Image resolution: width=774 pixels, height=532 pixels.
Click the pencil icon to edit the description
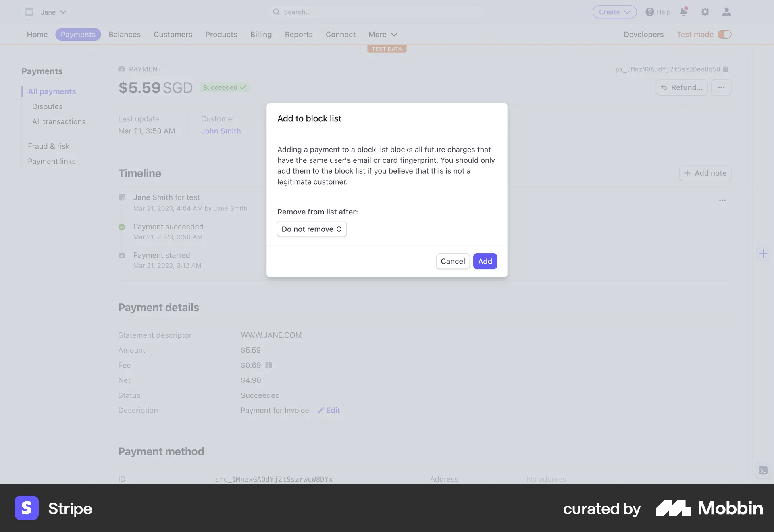[x=320, y=410]
